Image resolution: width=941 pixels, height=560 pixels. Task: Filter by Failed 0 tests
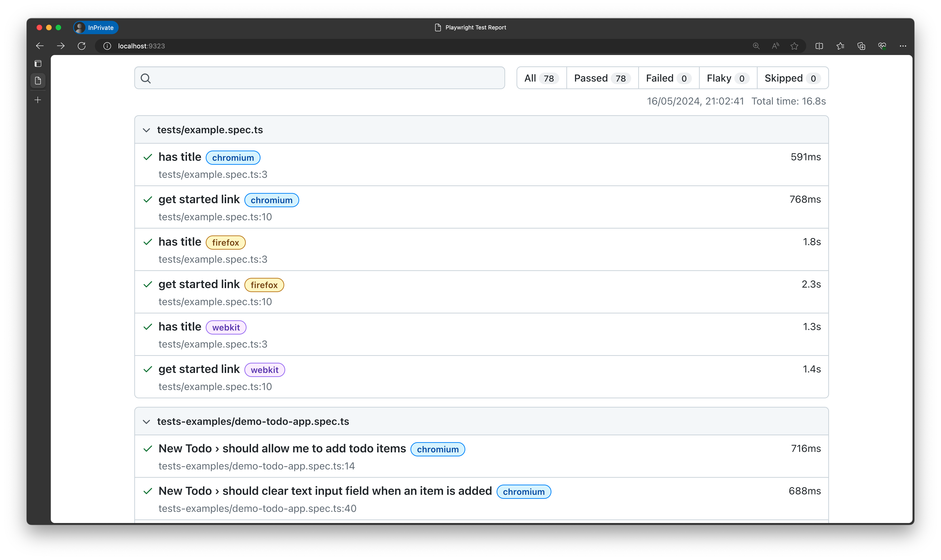click(x=668, y=78)
